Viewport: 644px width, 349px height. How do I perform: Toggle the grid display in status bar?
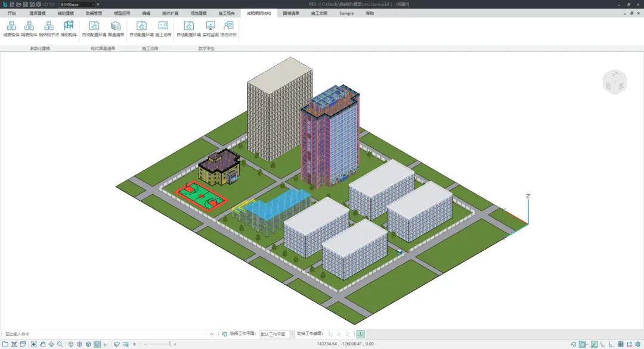pos(620,344)
